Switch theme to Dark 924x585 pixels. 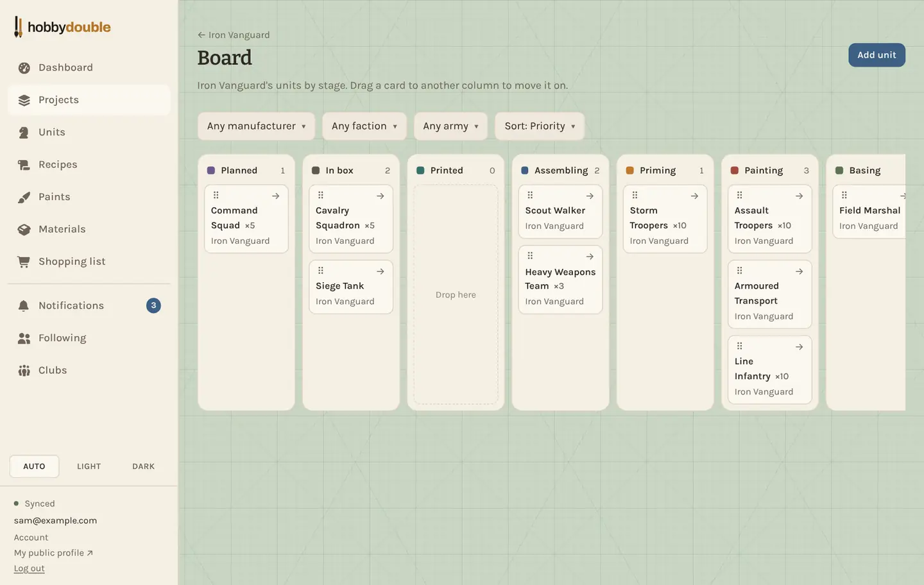[143, 466]
